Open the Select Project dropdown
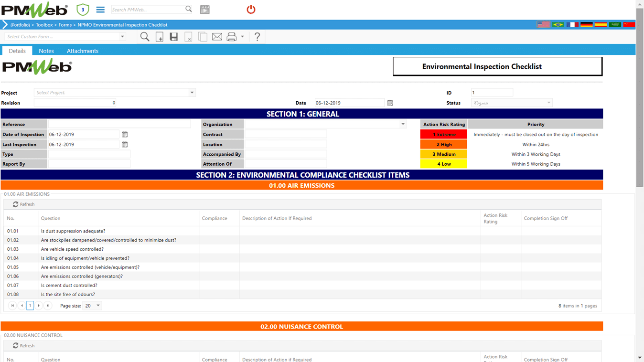Image resolution: width=644 pixels, height=362 pixels. tap(115, 93)
